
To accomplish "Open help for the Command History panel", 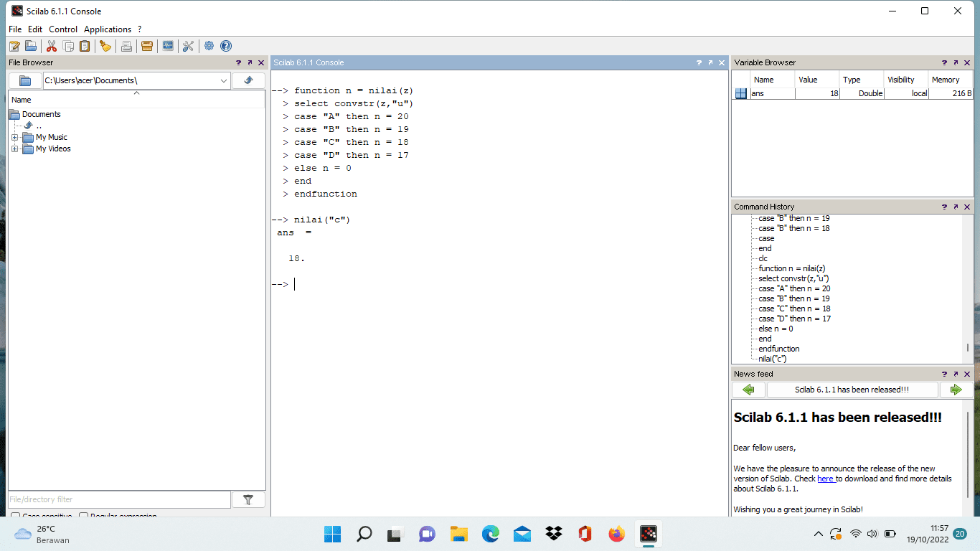I will click(945, 207).
